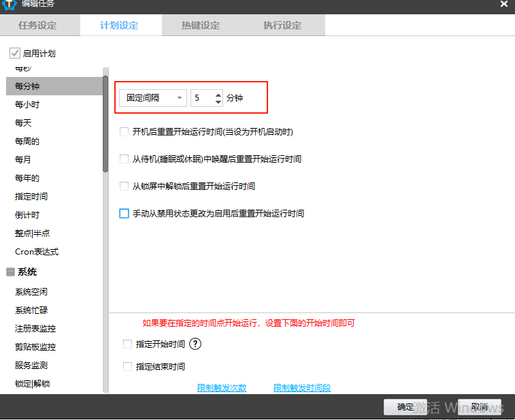Enable 开机后重置开始运行时间 checkbox
The height and width of the screenshot is (420, 515).
(x=124, y=131)
